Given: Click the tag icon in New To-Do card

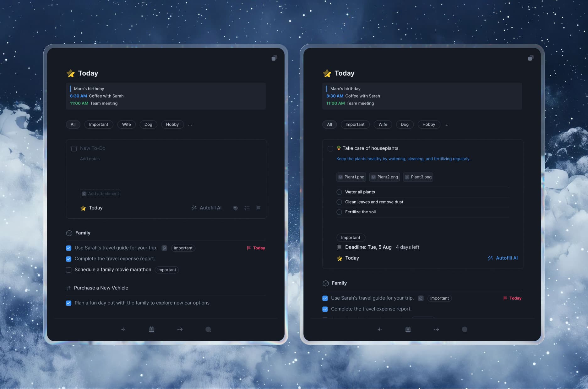Looking at the screenshot, I should click(236, 208).
